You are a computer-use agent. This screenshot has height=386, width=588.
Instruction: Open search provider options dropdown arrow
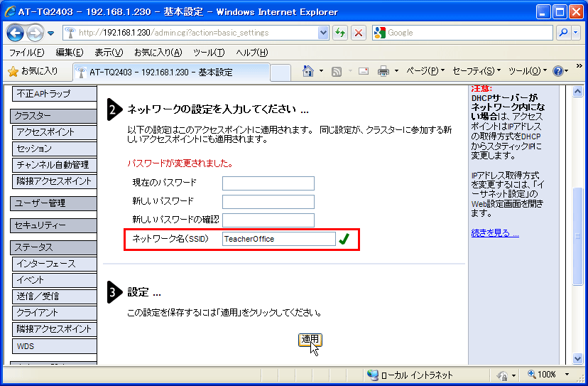click(x=576, y=33)
